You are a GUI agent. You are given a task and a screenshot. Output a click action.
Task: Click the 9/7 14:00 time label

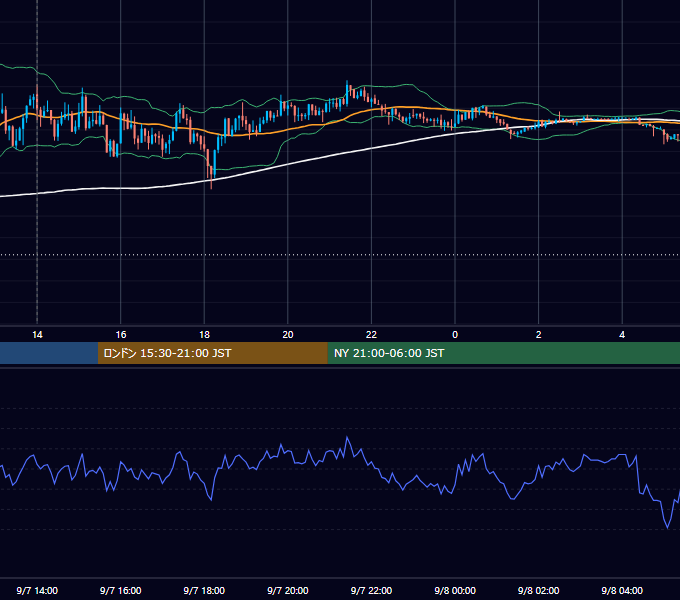37,590
